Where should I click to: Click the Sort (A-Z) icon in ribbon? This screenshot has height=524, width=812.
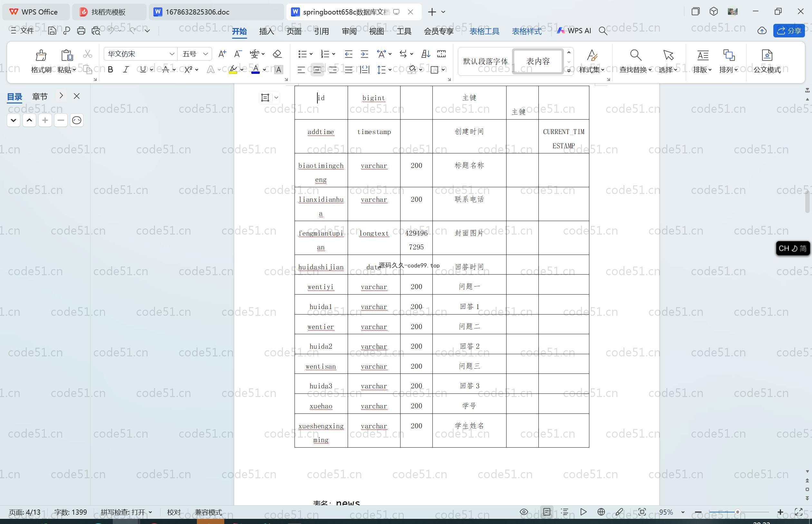coord(426,54)
